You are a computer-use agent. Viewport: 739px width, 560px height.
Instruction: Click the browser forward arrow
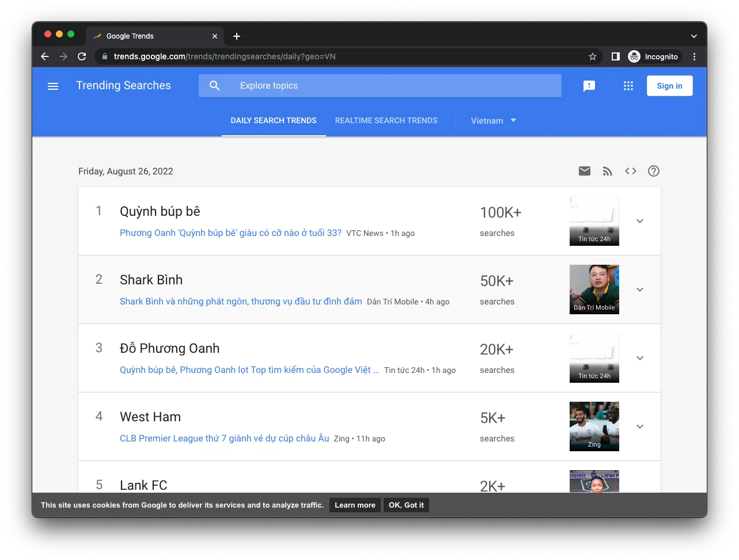(63, 56)
